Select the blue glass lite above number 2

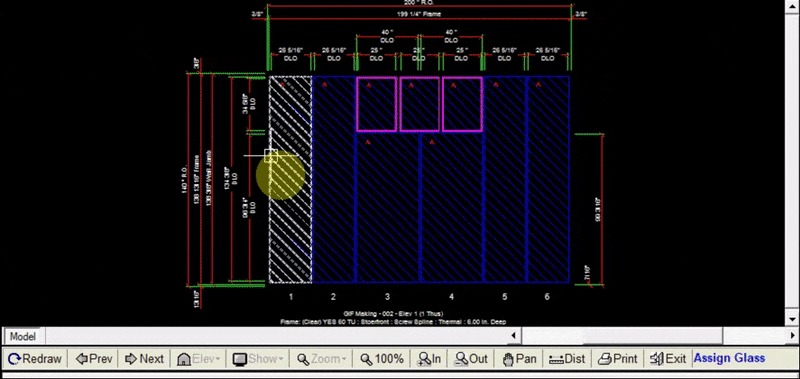pyautogui.click(x=333, y=179)
